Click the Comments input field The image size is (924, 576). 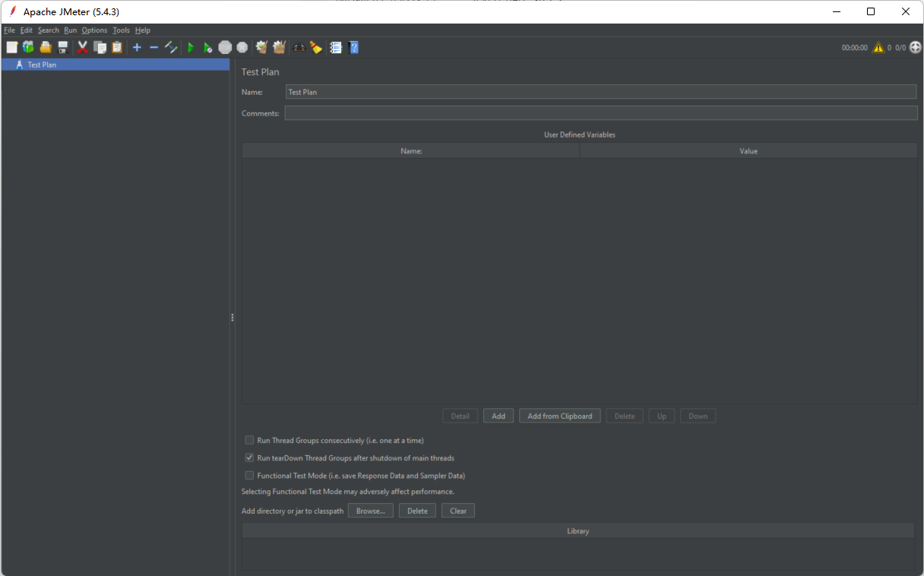(x=601, y=113)
